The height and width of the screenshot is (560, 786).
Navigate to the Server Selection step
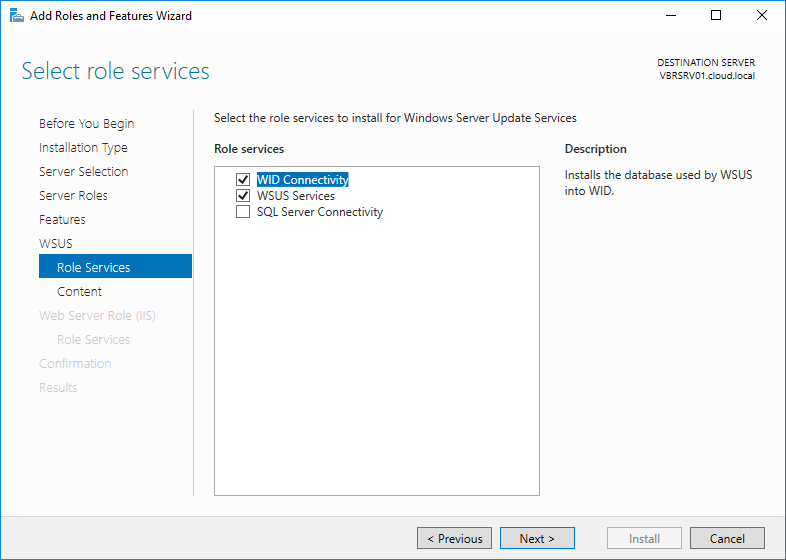83,172
